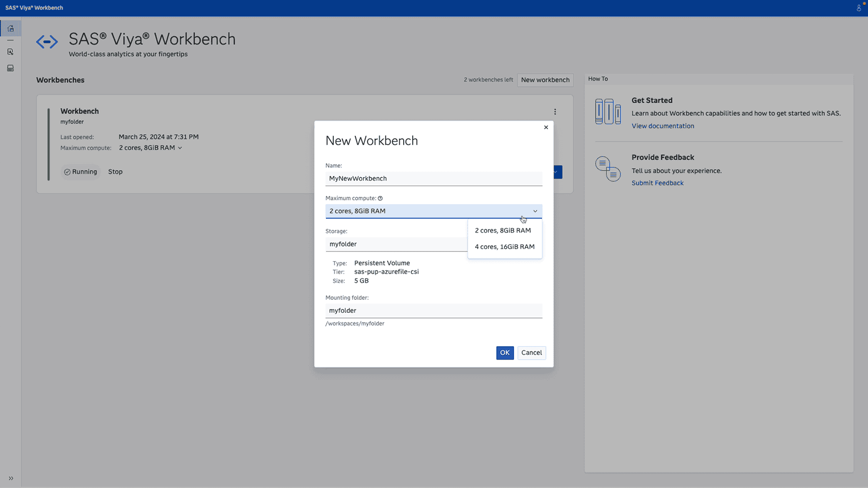Click inside the MyNewWorkbench name field
The width and height of the screenshot is (868, 488).
[433, 178]
